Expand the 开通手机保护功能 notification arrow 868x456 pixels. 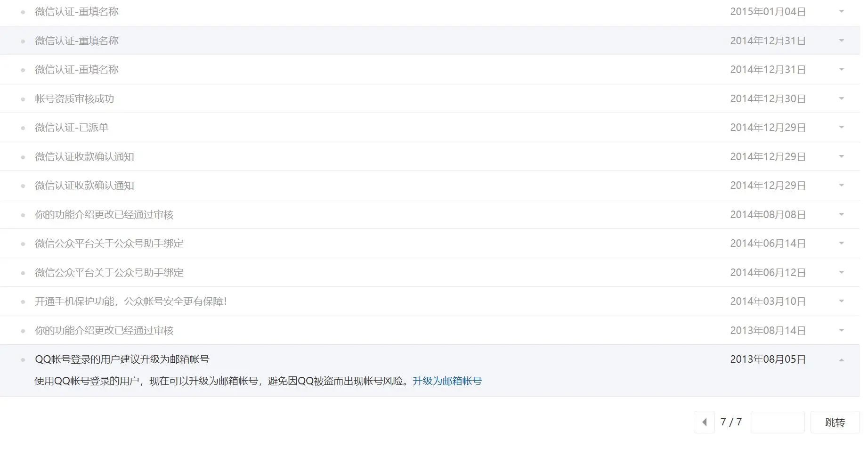[x=841, y=301]
